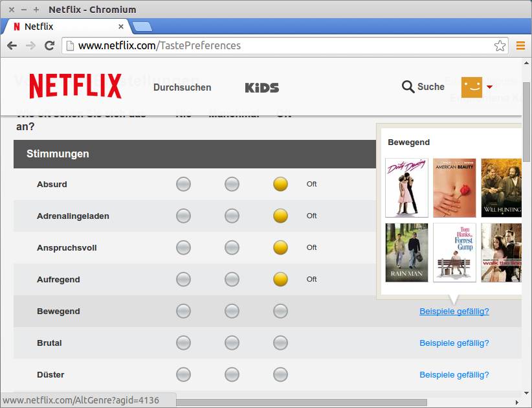Click Beispiele gefällig? link for Brutal
The image size is (532, 408).
point(454,343)
